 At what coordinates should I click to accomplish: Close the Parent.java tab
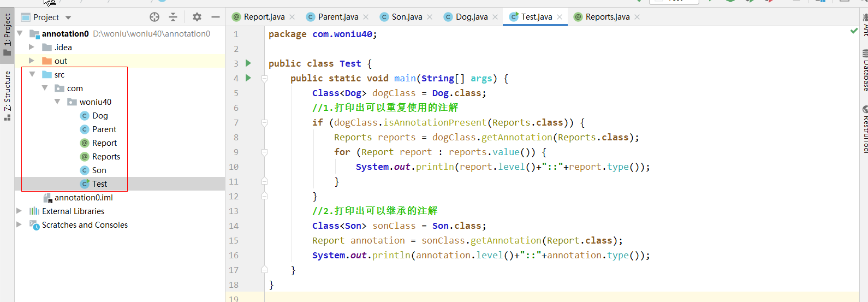(366, 17)
